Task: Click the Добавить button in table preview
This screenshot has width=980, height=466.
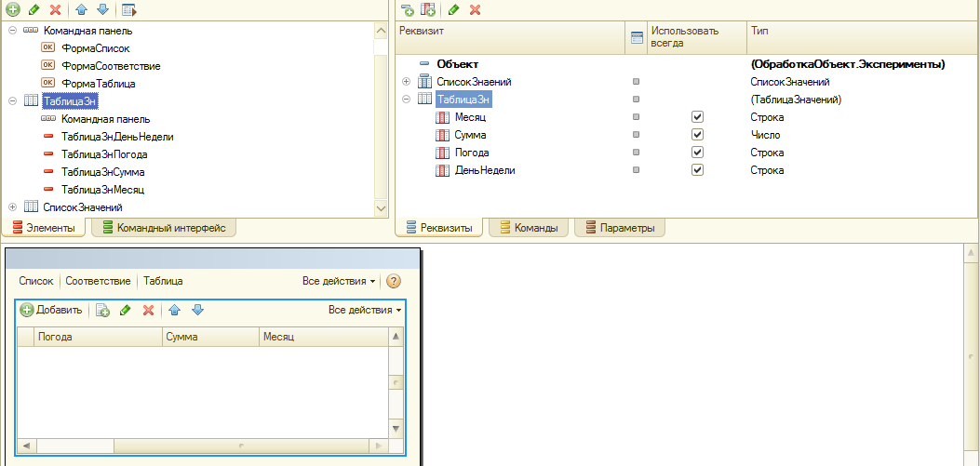Action: point(51,311)
